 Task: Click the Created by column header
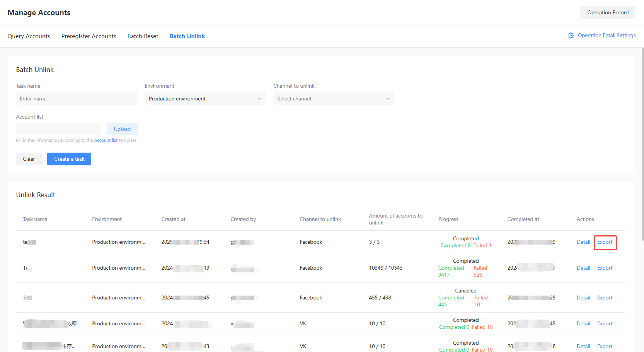(243, 219)
